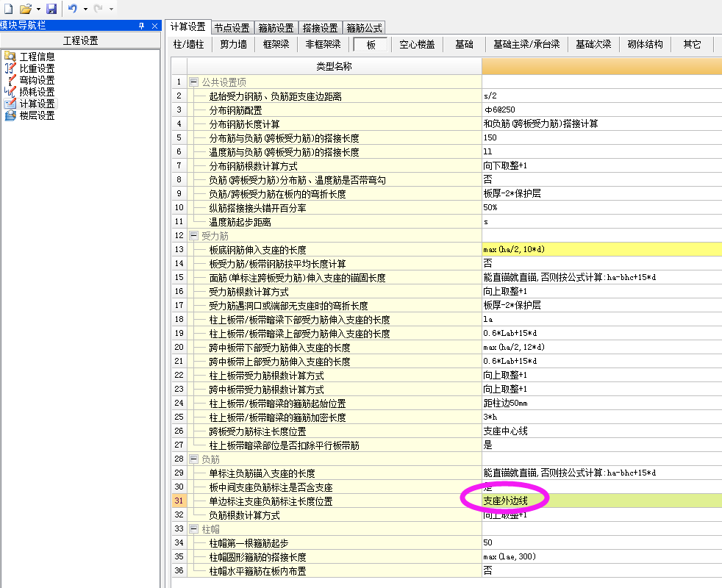Edit the 分布钢筋配置 value ф6@250
Screen dimensions: 722x588
coord(602,110)
